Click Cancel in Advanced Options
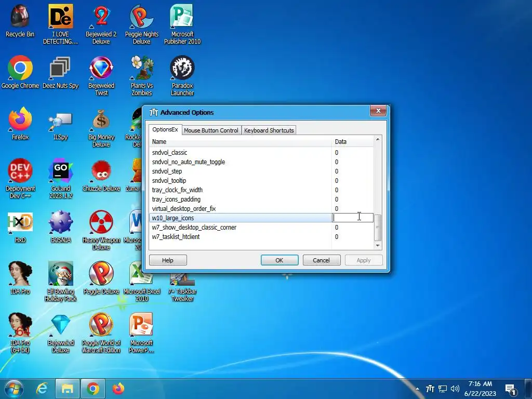532x399 pixels. click(x=321, y=260)
